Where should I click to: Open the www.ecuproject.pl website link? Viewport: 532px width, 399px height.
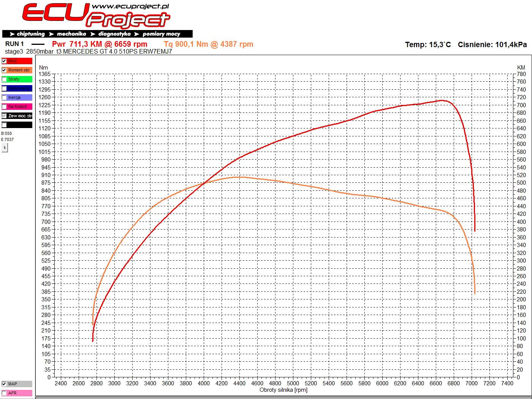tap(130, 6)
